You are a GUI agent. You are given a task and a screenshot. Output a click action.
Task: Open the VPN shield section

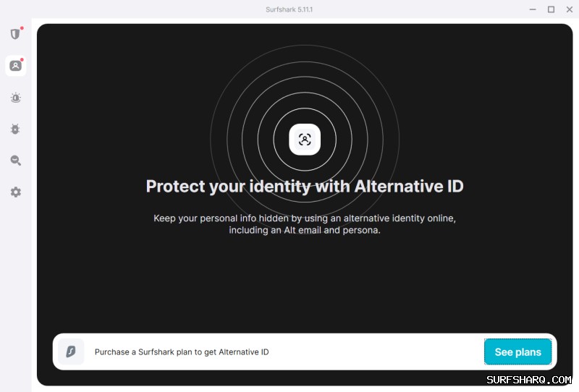(15, 34)
